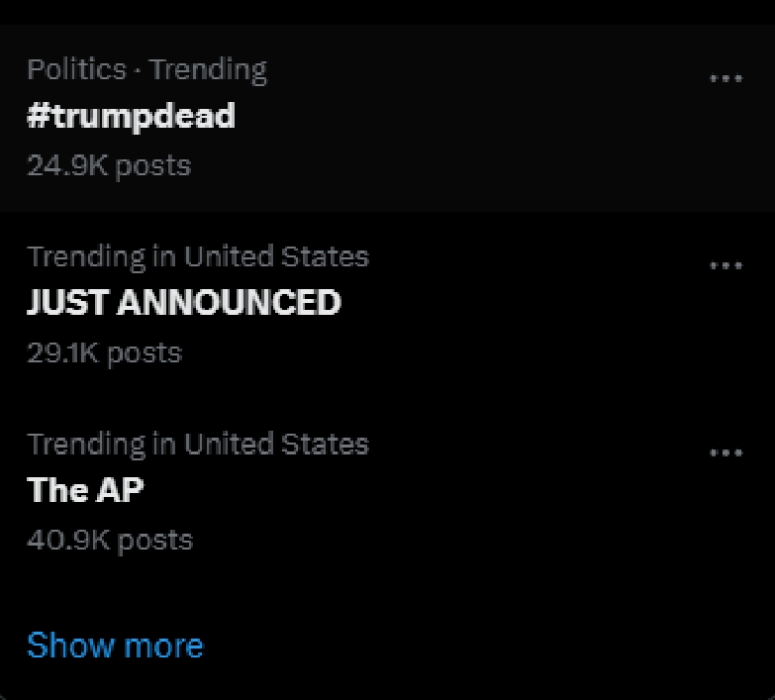
Task: Open three-dot menu beside The AP
Action: [x=726, y=452]
